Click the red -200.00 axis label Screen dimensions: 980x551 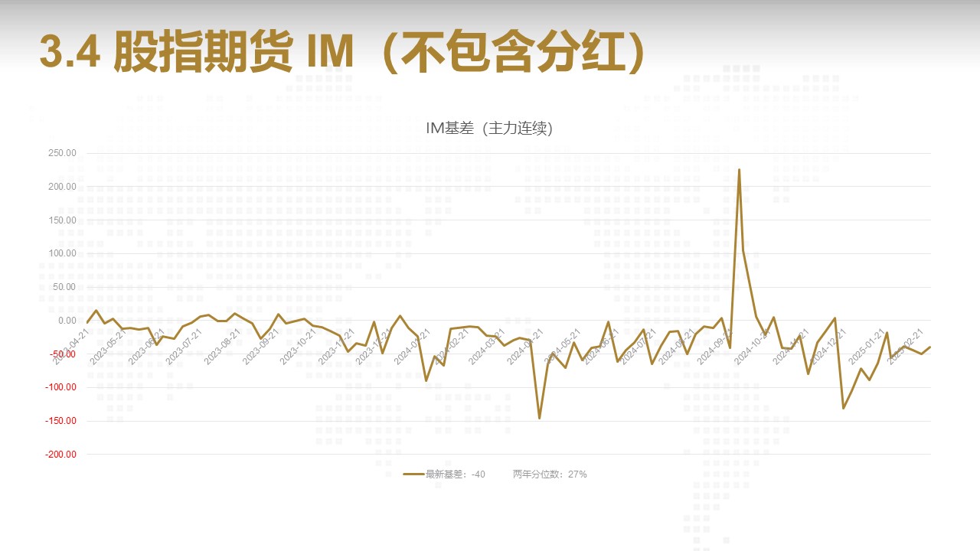[x=60, y=455]
